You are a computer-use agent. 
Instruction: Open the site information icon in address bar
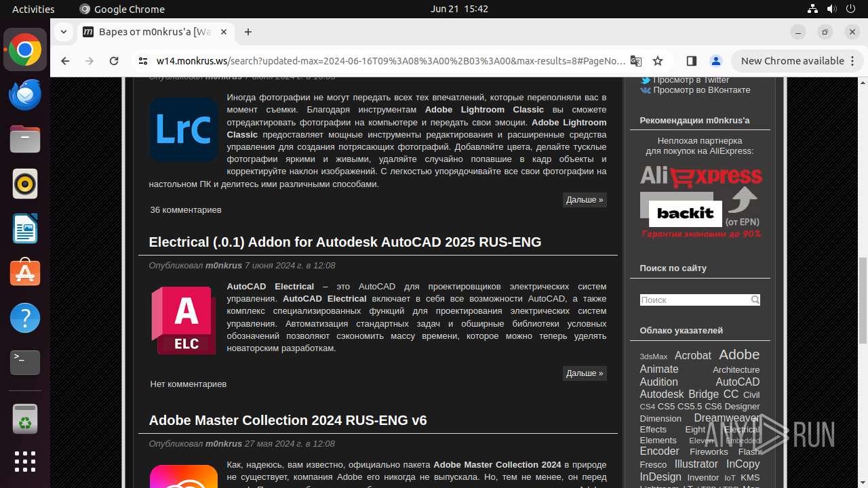coord(142,61)
